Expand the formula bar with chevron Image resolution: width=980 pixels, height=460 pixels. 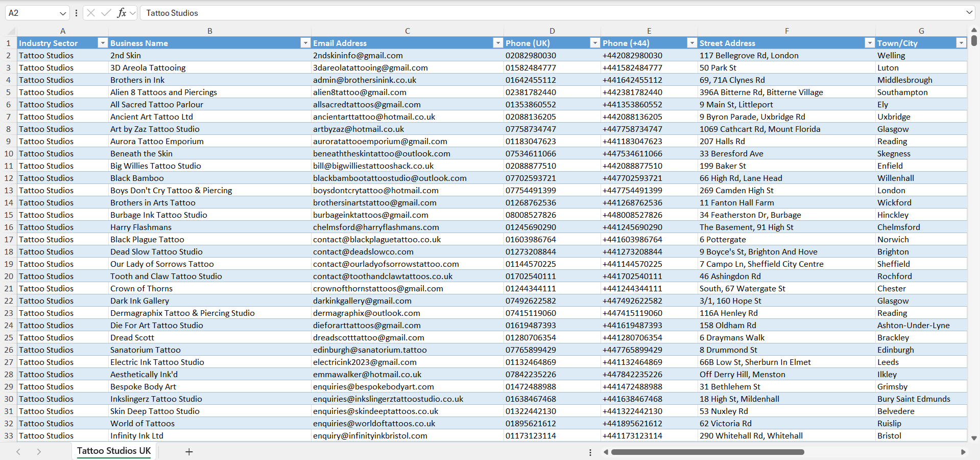[969, 12]
